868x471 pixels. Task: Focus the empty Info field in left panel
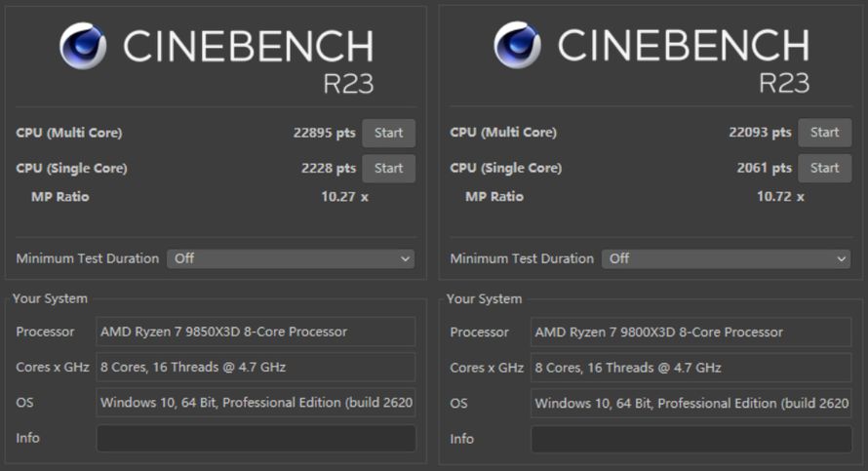coord(256,438)
